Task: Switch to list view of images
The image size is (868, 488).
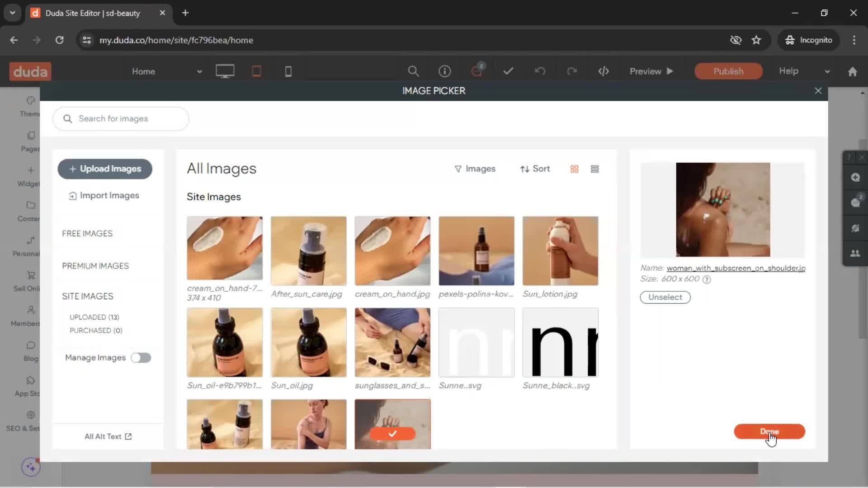Action: point(594,169)
